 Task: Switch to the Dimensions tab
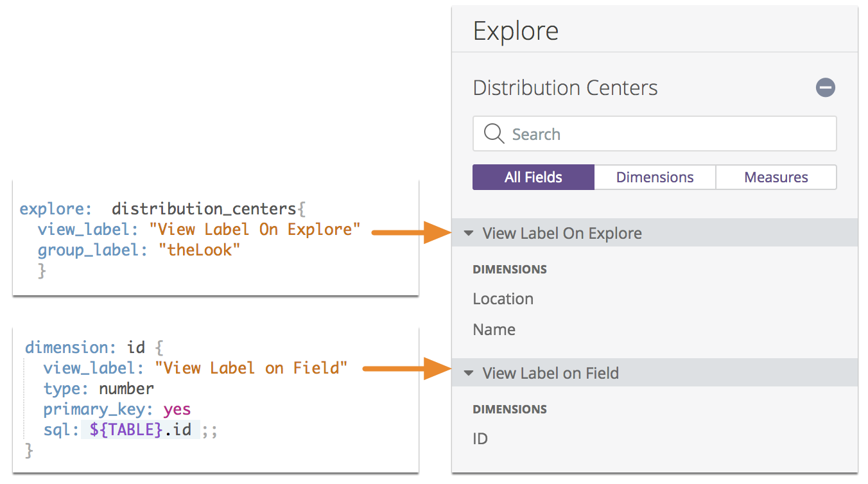(x=654, y=177)
